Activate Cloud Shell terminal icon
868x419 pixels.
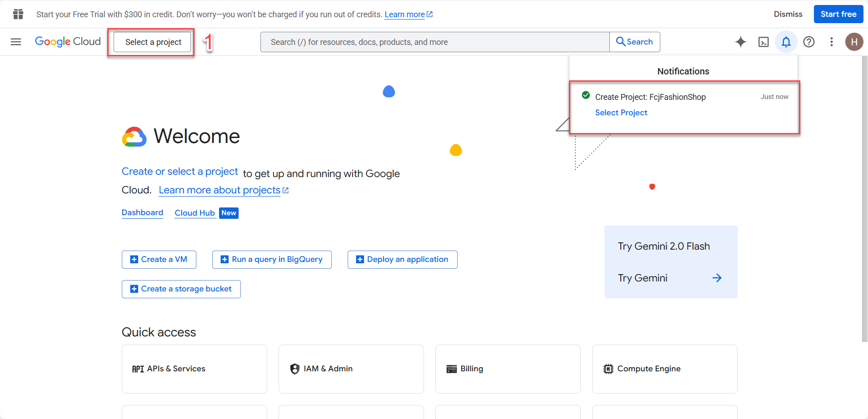tap(763, 42)
